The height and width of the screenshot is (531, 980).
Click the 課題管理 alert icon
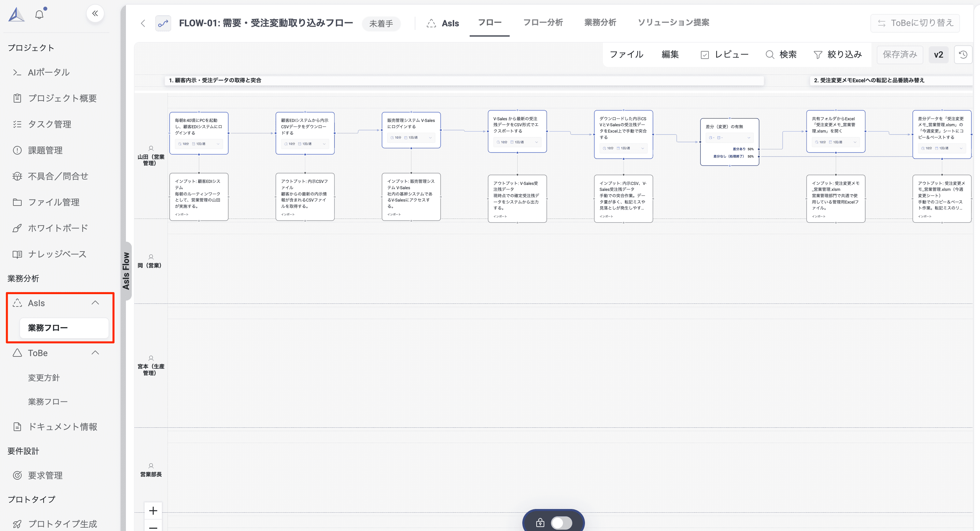coord(17,150)
